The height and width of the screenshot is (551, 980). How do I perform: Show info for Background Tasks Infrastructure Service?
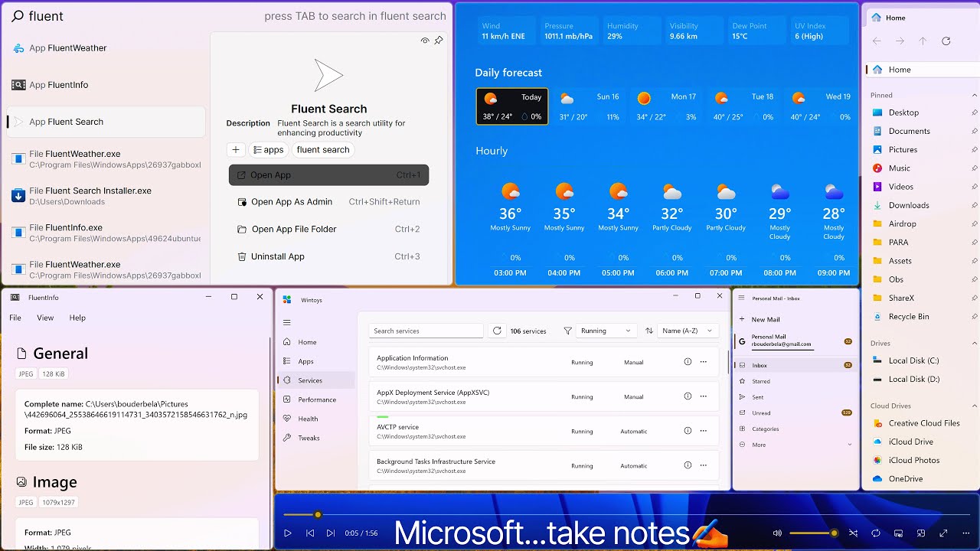(x=688, y=465)
